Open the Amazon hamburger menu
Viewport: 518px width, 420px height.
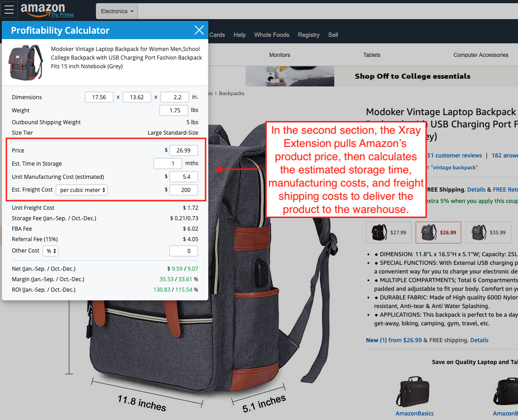[x=9, y=10]
